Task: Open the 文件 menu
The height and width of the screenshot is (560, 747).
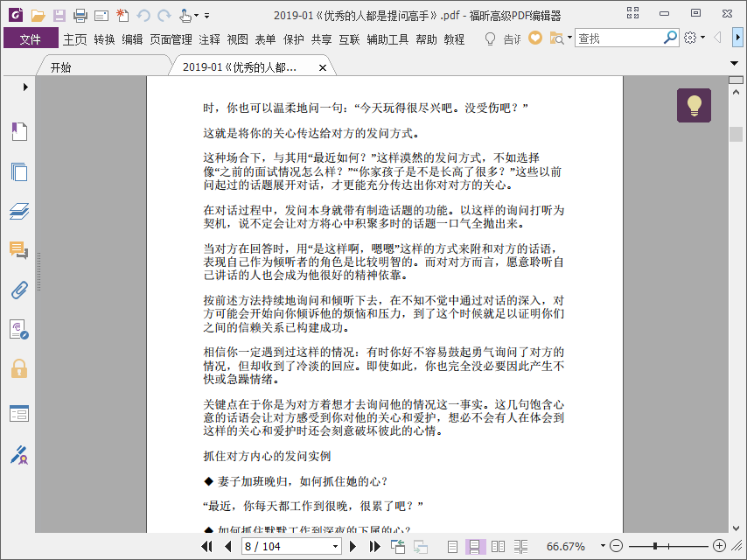Action: coord(31,39)
